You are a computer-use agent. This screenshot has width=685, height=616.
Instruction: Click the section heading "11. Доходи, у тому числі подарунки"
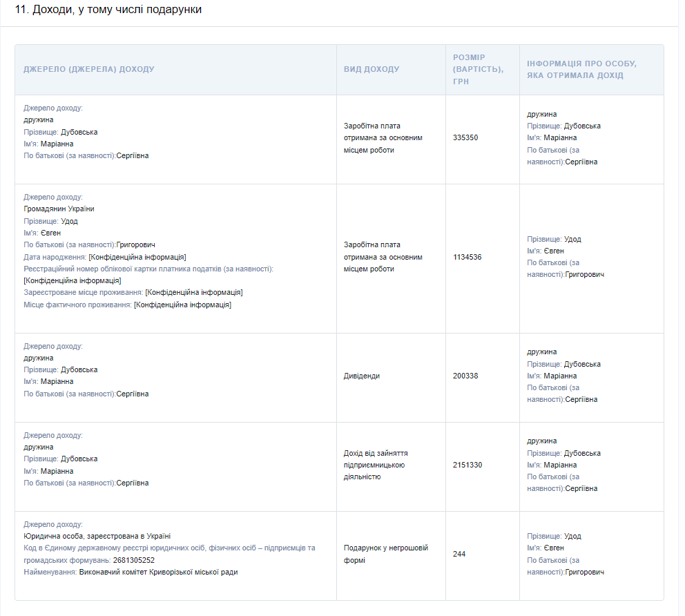108,10
